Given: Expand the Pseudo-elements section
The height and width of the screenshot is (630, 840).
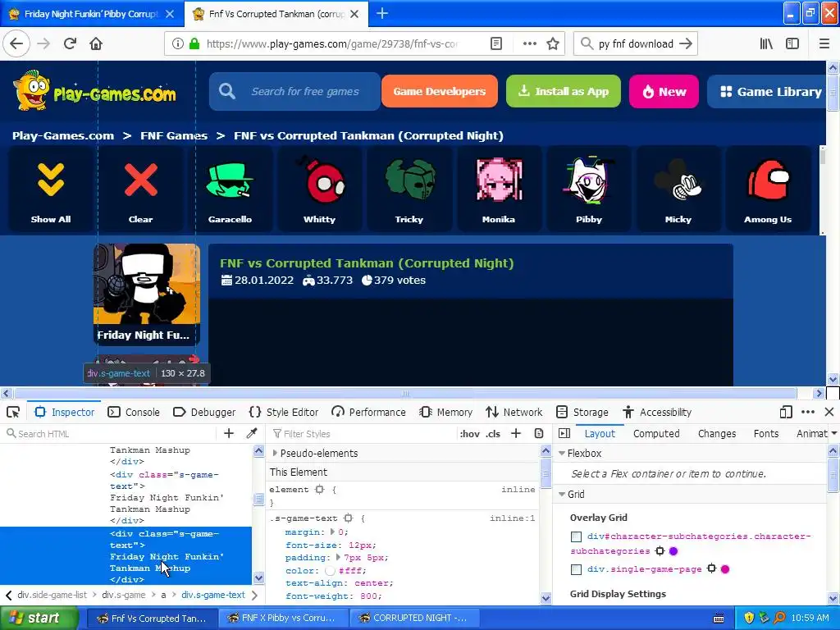Looking at the screenshot, I should [x=275, y=453].
